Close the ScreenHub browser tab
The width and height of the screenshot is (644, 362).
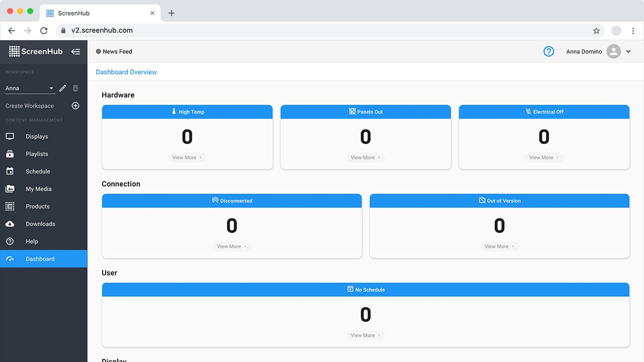click(x=152, y=13)
